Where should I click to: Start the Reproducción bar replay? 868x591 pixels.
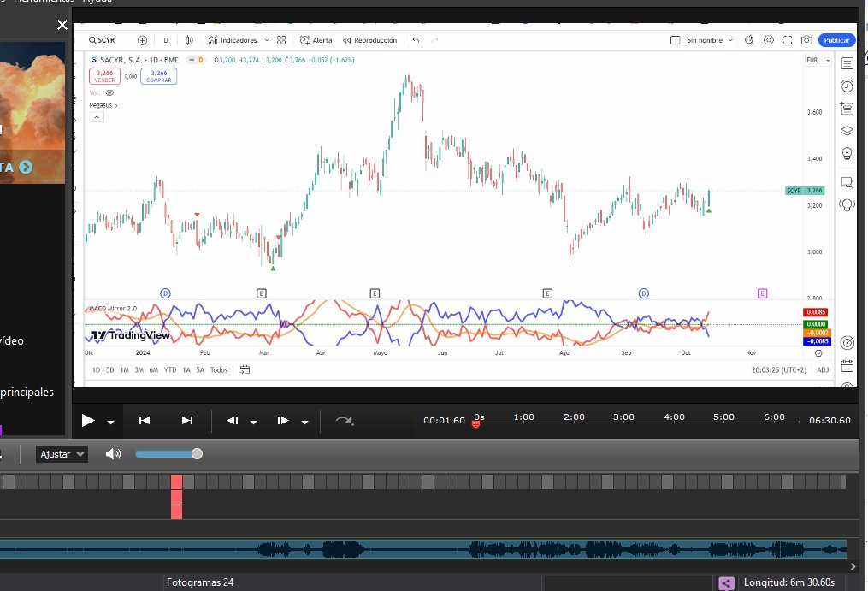tap(369, 40)
